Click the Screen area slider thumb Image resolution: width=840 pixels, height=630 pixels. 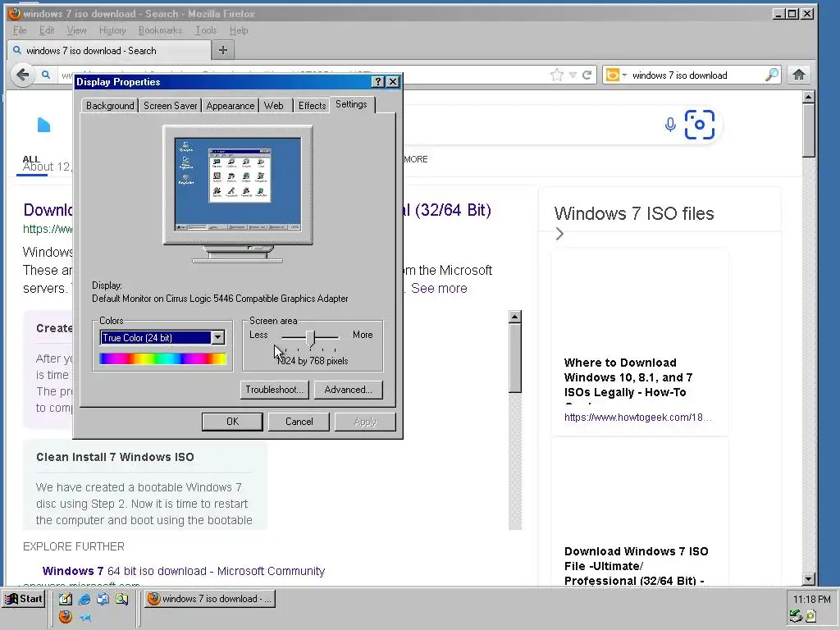310,338
